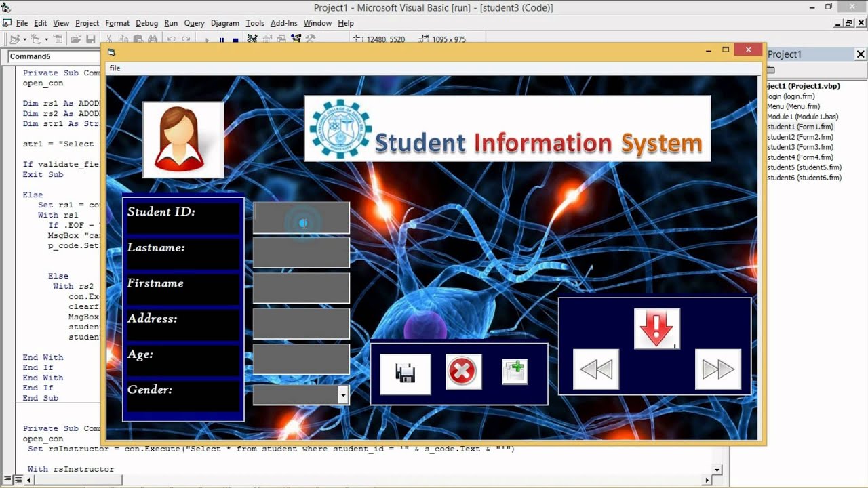
Task: Open the Add Form dropdown arrow in toolbar
Action: coord(46,39)
